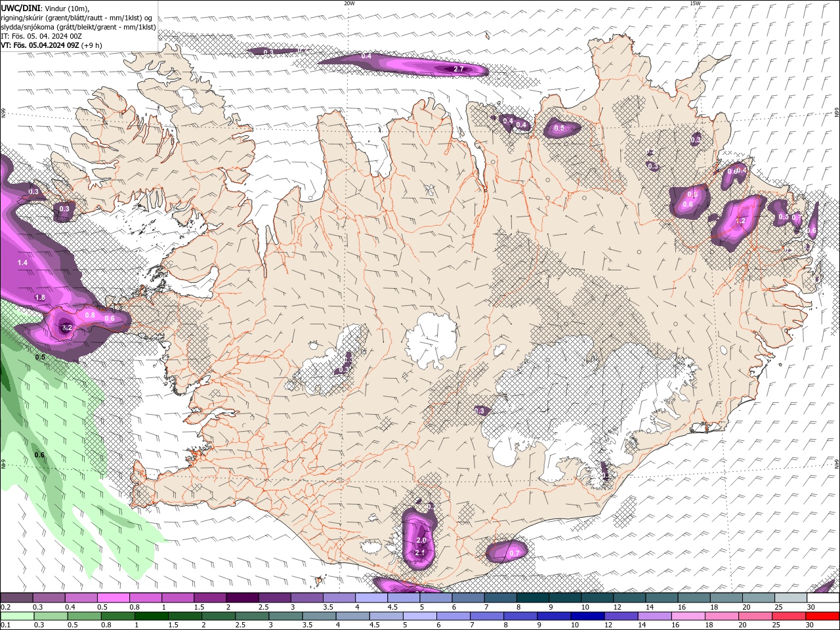Select the '2.7' precipitation value on the map
This screenshot has height=630, width=840.
459,69
